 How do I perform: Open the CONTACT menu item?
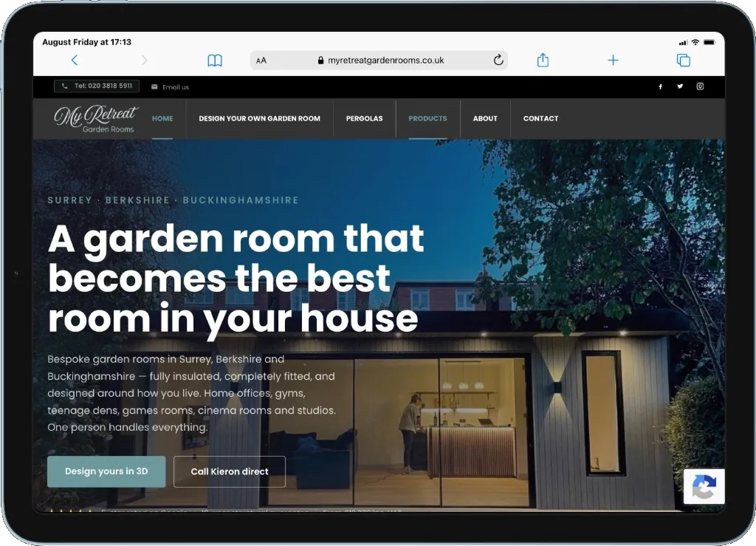click(541, 119)
